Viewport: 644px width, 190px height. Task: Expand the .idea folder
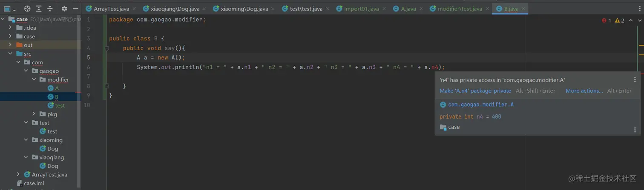[11, 28]
